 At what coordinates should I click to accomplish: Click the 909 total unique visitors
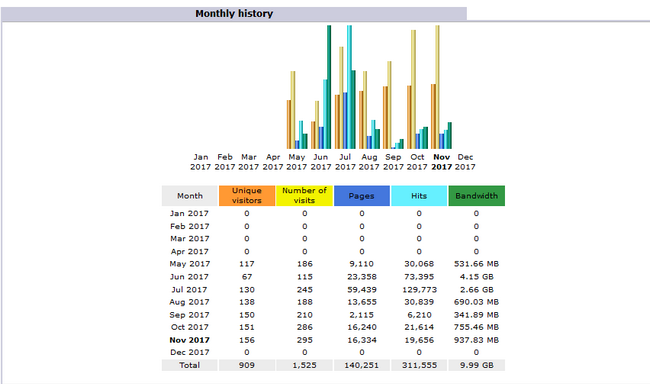[x=247, y=365]
